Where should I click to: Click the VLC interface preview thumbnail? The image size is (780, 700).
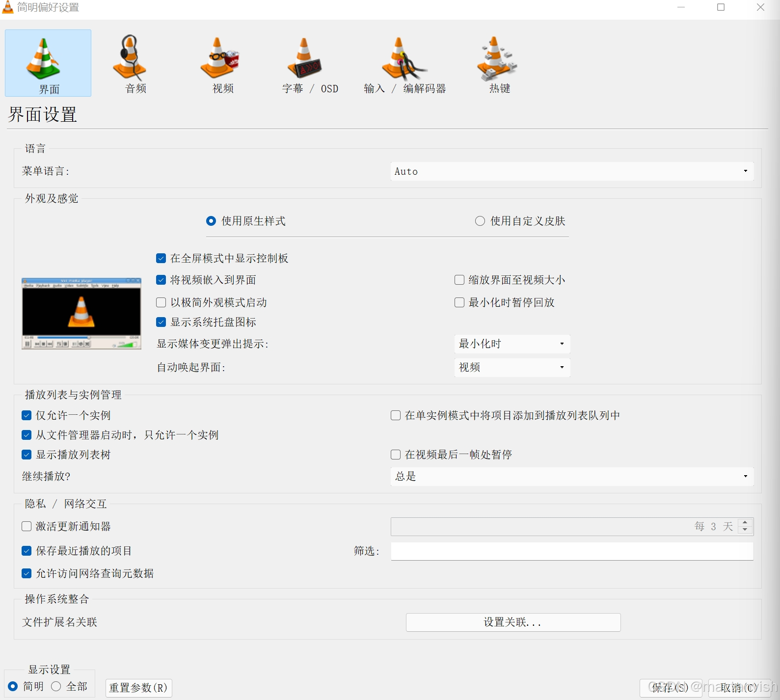(x=81, y=314)
